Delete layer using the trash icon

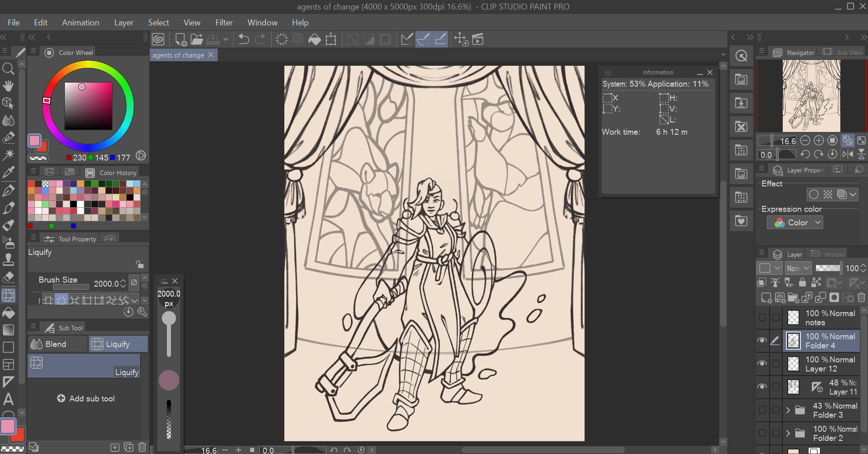pos(861,298)
